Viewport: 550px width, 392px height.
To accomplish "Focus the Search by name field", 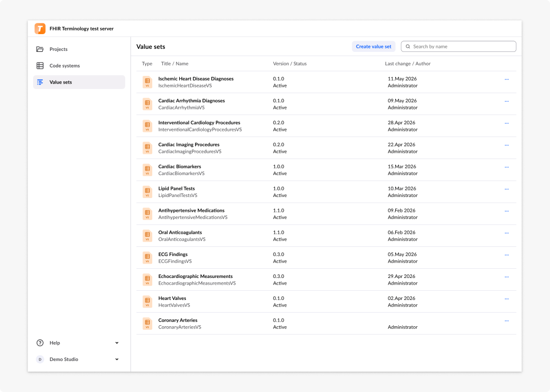I will pos(458,46).
